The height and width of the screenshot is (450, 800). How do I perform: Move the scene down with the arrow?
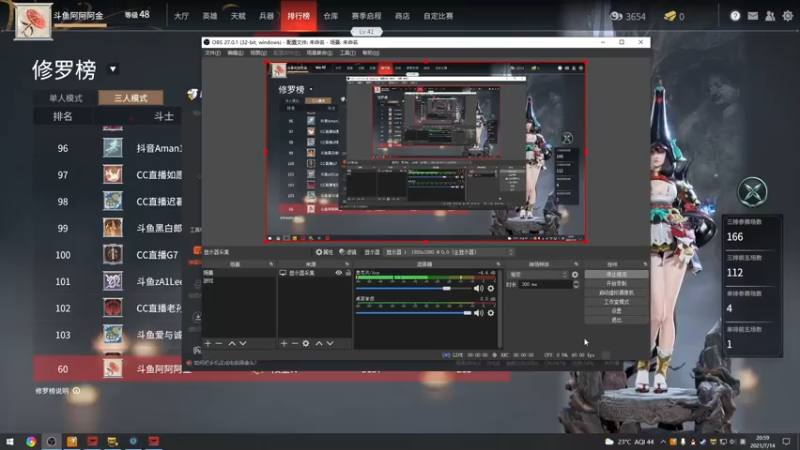pyautogui.click(x=243, y=343)
